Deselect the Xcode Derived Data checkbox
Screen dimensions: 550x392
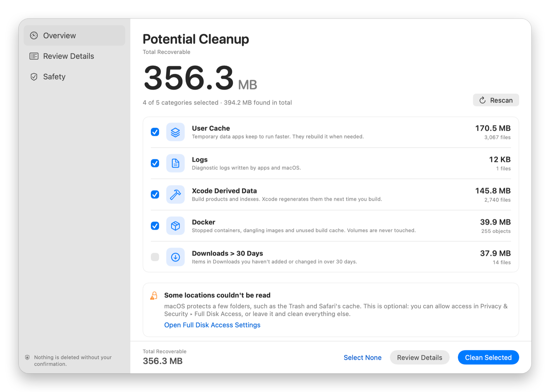point(155,195)
